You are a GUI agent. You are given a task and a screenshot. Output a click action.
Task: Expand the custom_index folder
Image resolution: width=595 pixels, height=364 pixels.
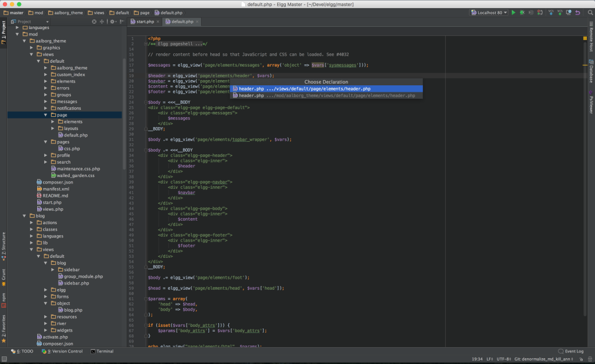[45, 75]
